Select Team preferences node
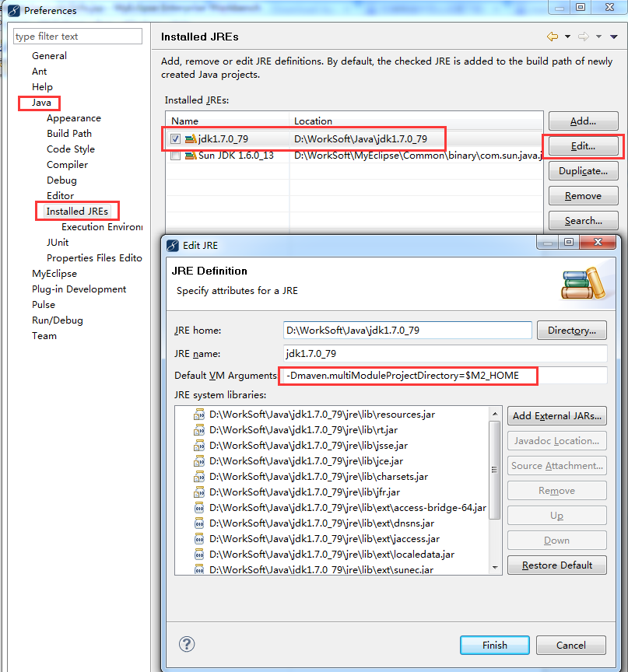 [44, 336]
